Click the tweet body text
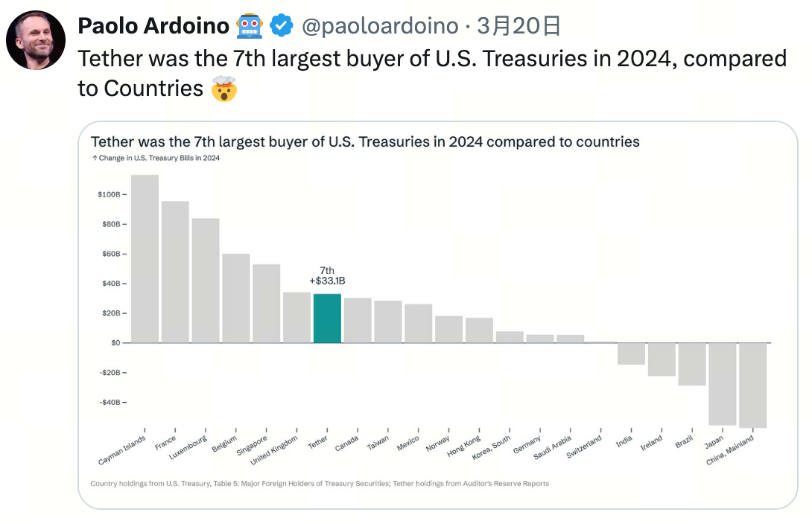Image resolution: width=812 pixels, height=524 pixels. [432, 73]
